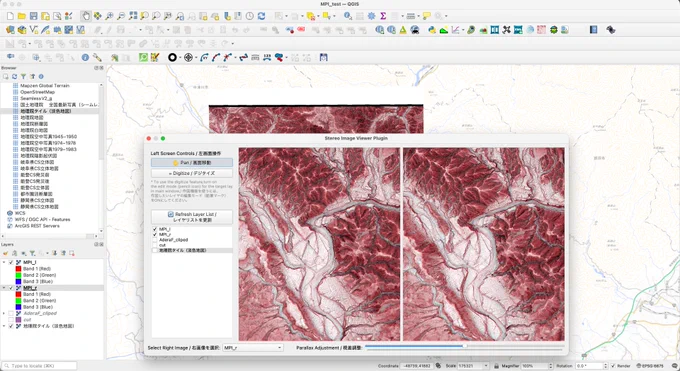Click the Digitize / デジタイズ button
This screenshot has width=680, height=371.
pos(192,173)
